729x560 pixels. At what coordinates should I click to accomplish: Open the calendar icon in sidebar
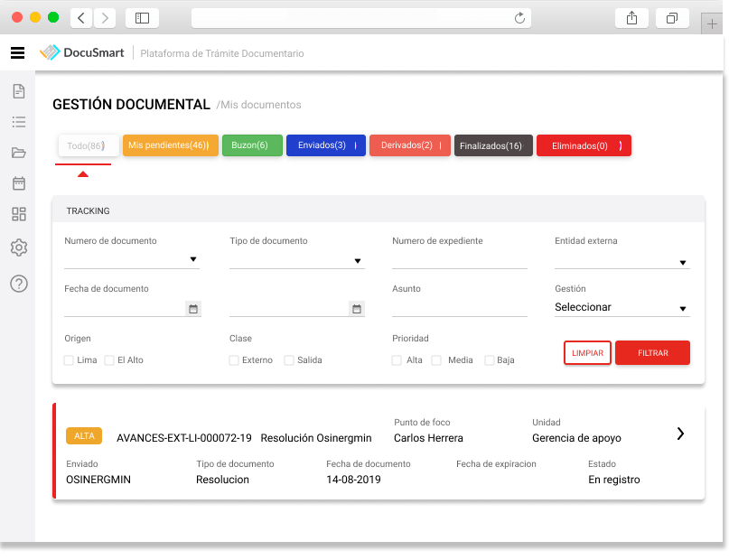pyautogui.click(x=19, y=184)
